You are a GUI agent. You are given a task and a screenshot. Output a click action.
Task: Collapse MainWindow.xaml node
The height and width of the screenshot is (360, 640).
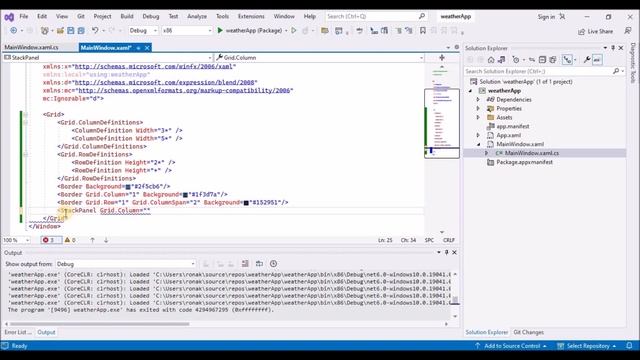pyautogui.click(x=478, y=144)
